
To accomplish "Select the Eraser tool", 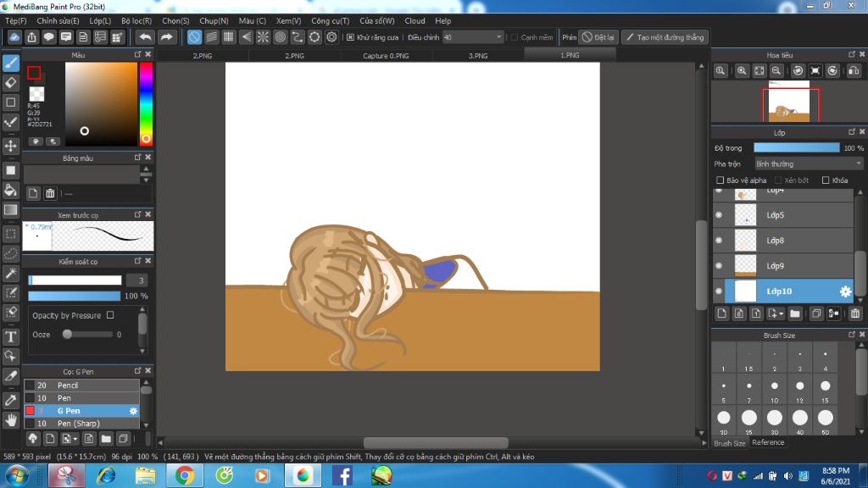I will 11,82.
